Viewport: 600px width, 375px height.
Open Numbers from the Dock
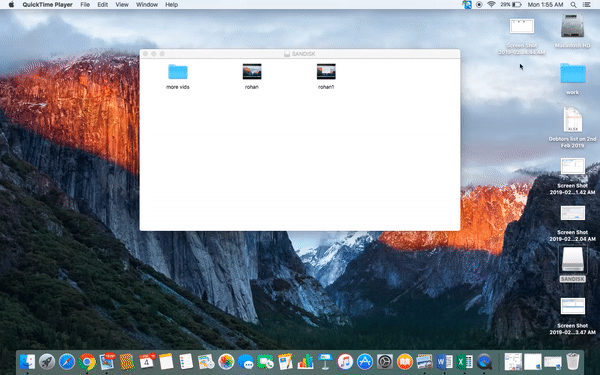305,362
